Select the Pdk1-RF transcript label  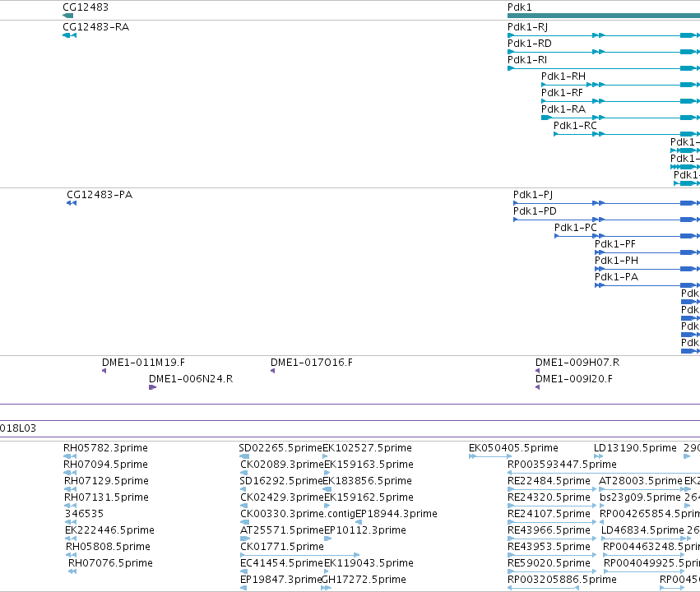click(562, 93)
